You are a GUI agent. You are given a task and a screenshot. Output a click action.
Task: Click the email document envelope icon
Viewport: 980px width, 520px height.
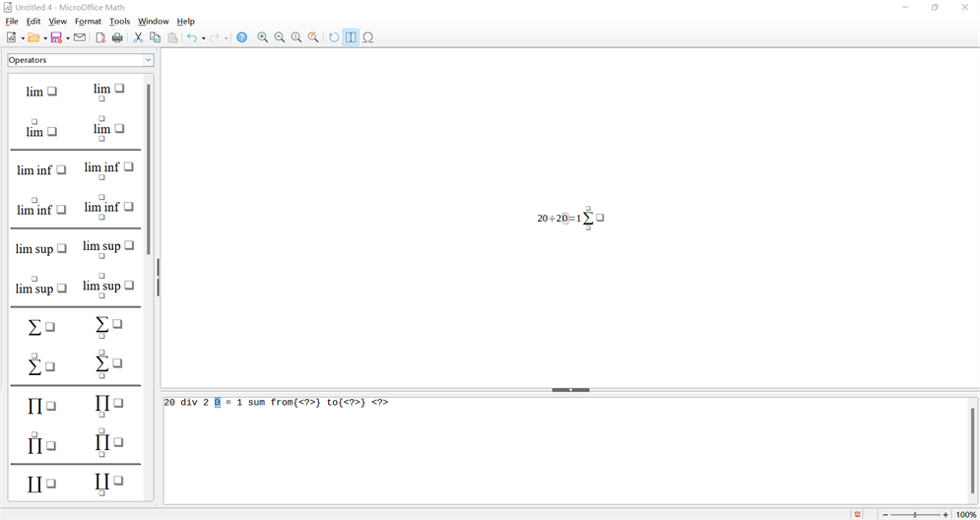click(80, 37)
